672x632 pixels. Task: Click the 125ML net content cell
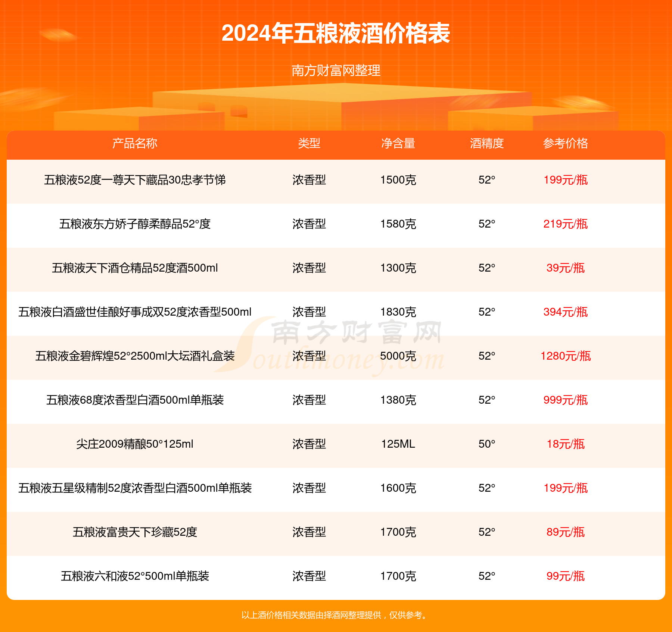[x=398, y=444]
